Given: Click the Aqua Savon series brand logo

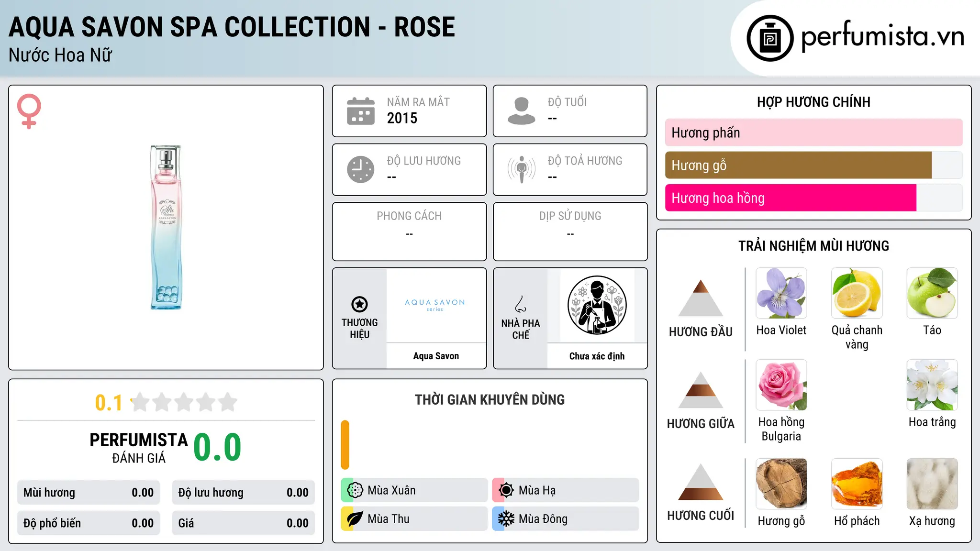Looking at the screenshot, I should 435,305.
